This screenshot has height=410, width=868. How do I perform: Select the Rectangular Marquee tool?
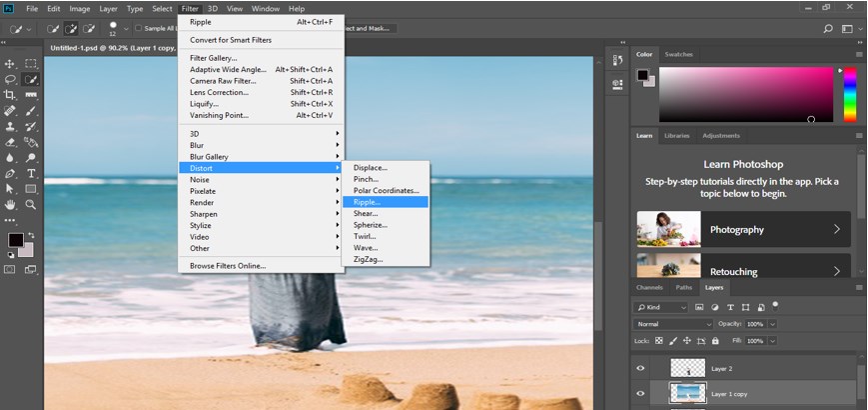30,63
